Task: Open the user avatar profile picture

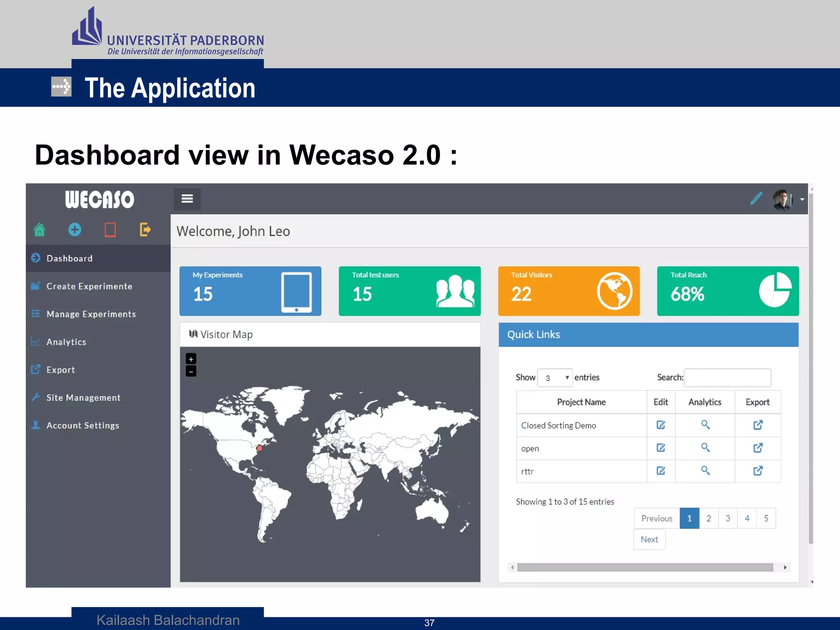Action: (x=783, y=200)
